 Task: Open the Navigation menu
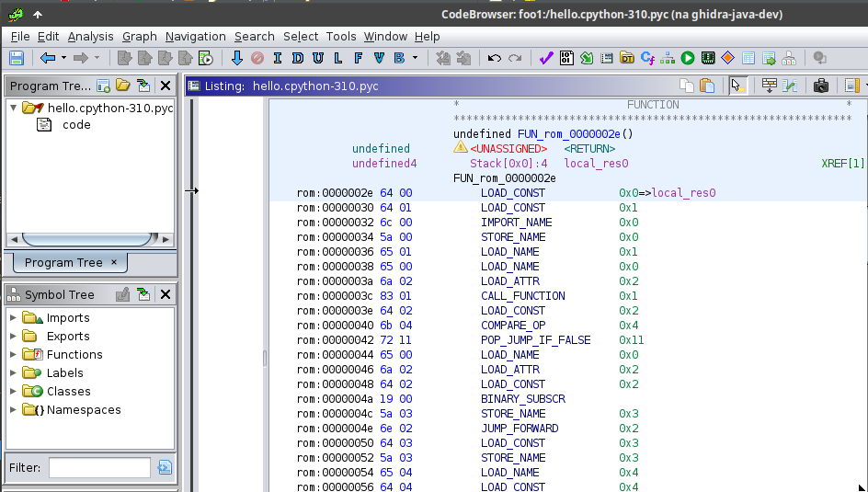[196, 37]
